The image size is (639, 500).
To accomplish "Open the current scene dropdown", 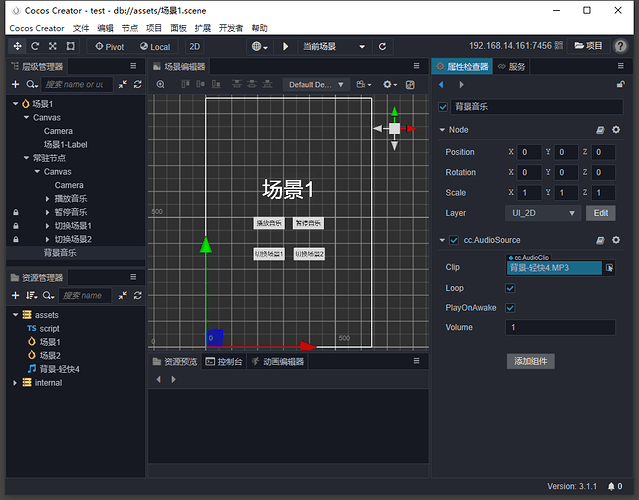I will tap(334, 46).
